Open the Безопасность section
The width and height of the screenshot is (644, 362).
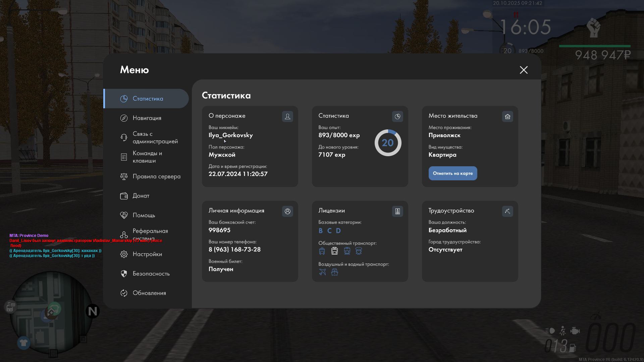point(151,274)
